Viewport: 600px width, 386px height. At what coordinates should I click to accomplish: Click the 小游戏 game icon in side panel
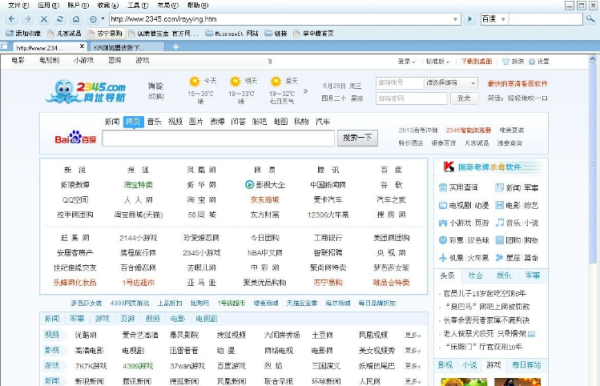coord(443,223)
